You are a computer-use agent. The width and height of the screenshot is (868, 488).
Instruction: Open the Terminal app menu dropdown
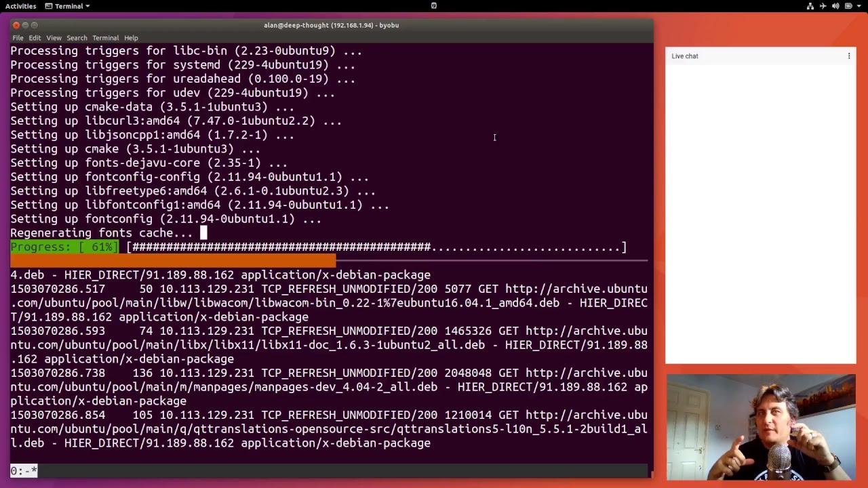[68, 6]
